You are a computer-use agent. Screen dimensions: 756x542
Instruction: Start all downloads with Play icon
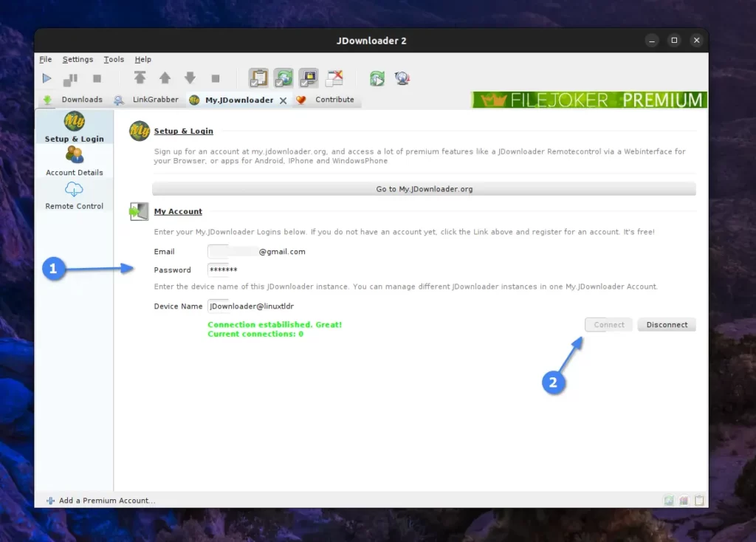pos(47,78)
